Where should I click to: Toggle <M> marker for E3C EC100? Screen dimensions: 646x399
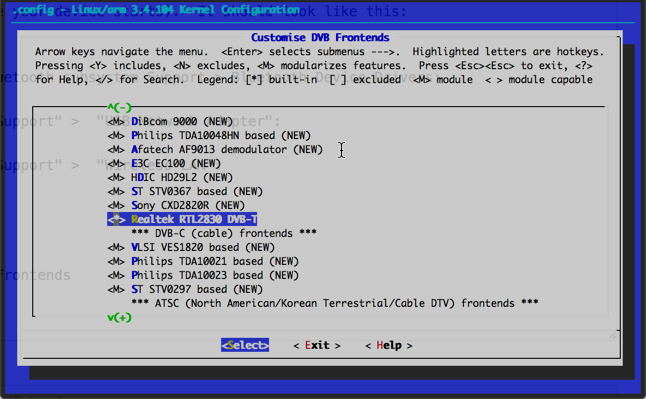coord(116,164)
